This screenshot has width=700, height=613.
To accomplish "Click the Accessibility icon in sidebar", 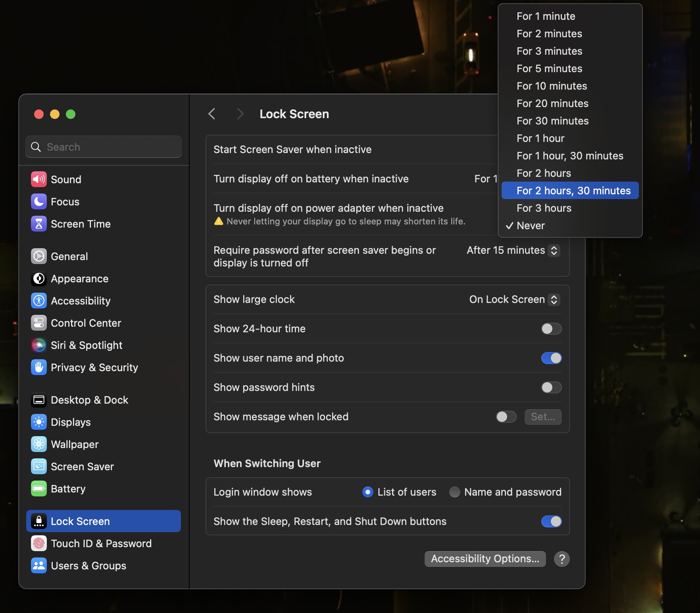I will (39, 301).
